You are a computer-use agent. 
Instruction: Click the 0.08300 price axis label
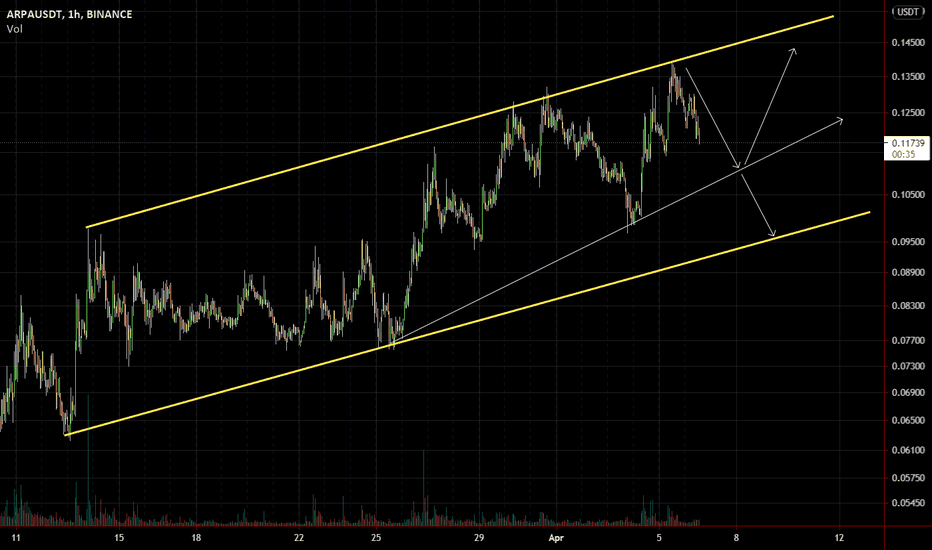[x=908, y=306]
